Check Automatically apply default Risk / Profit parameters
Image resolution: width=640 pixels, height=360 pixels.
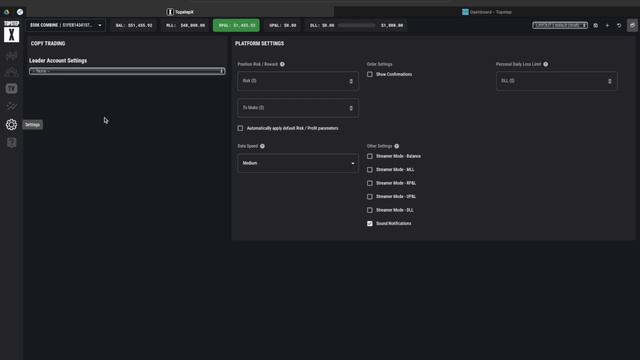(240, 128)
